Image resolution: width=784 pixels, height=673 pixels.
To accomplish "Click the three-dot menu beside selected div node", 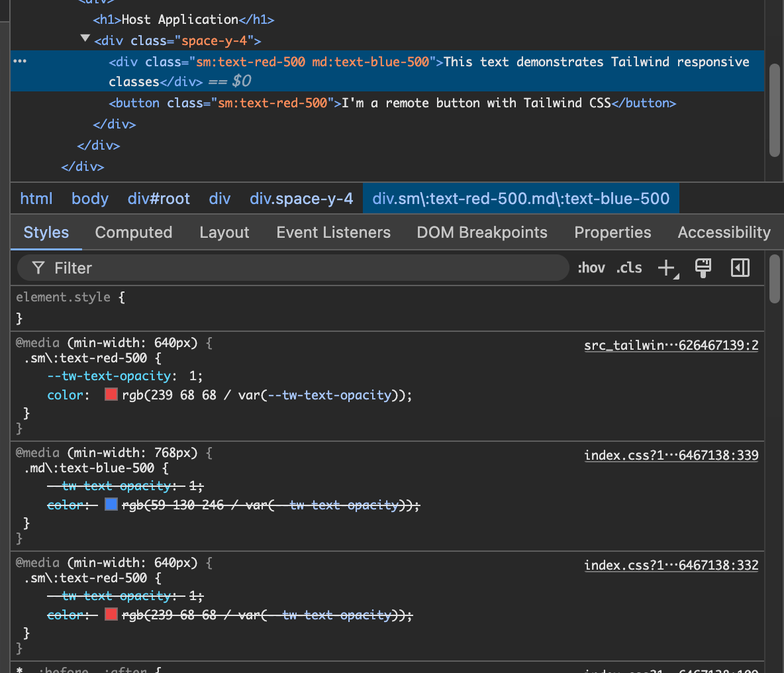I will (x=19, y=62).
